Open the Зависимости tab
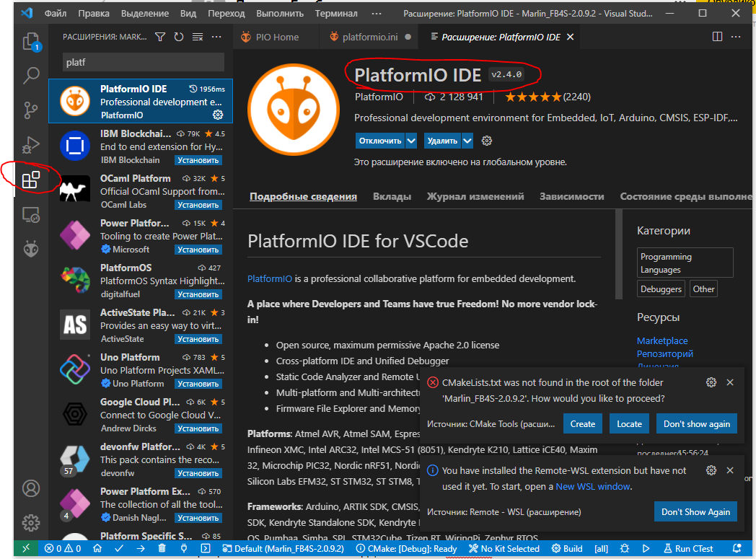The image size is (756, 559). click(572, 197)
